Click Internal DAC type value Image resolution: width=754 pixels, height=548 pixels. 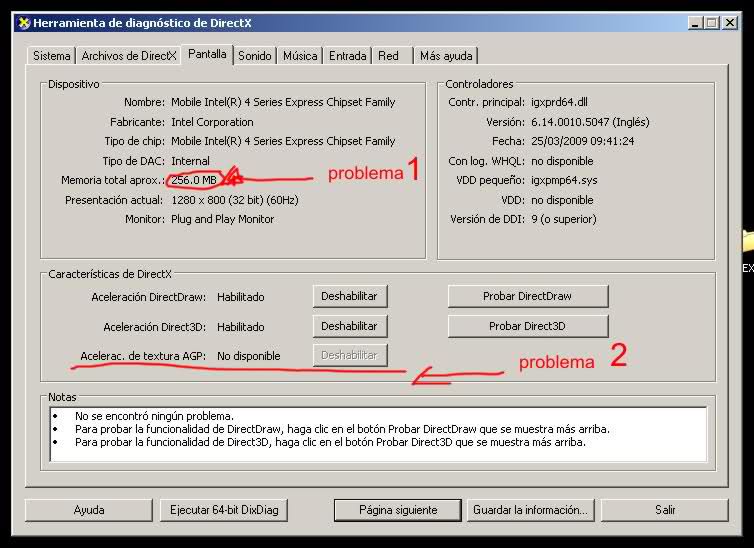190,161
